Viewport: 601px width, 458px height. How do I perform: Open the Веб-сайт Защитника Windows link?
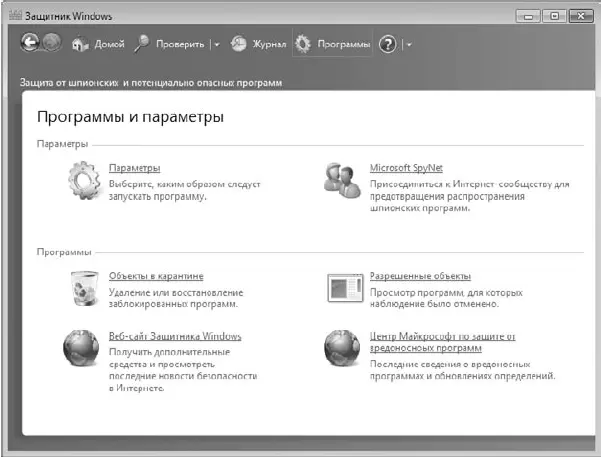pos(174,336)
